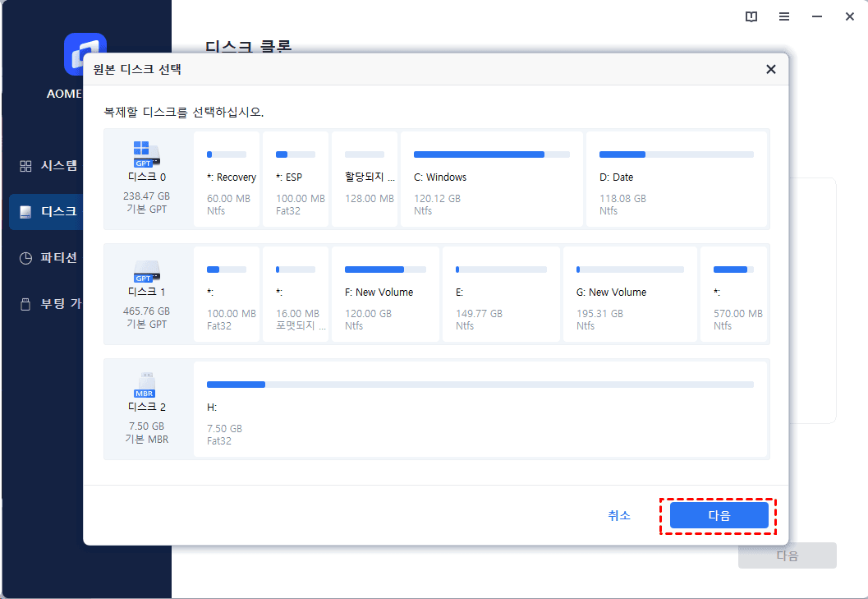Click the H: partition usage bar

tap(480, 385)
